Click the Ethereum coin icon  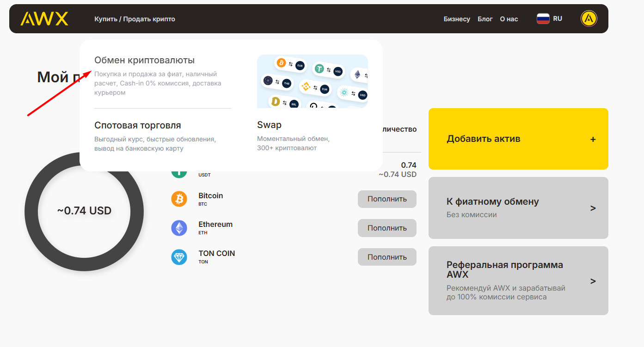click(179, 228)
